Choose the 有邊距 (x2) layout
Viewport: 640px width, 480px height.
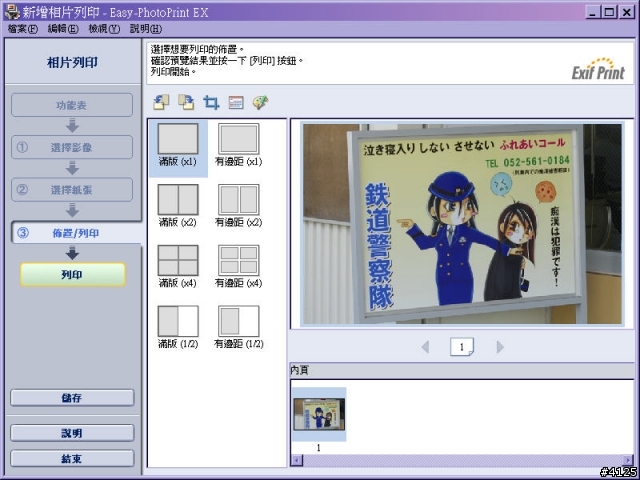tap(238, 206)
